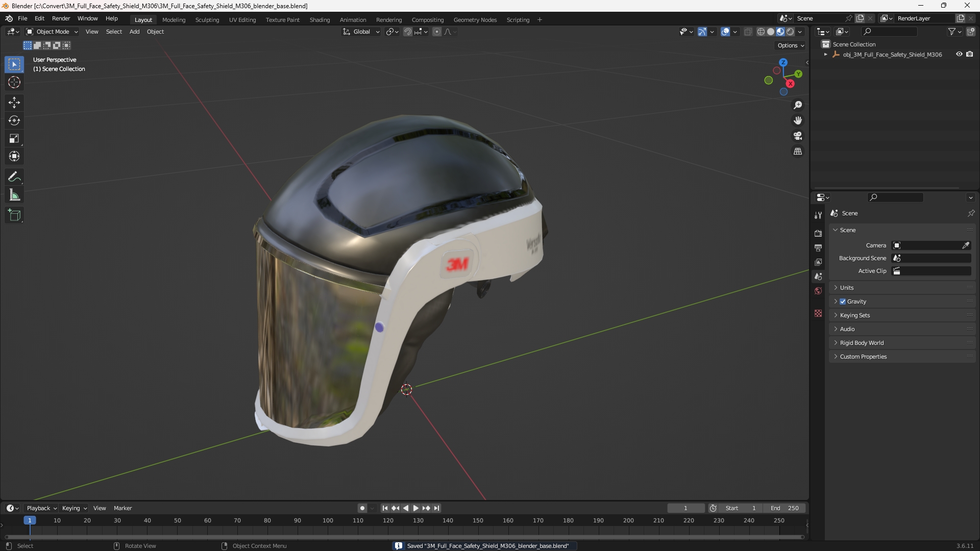Pin the Scene properties panel
This screenshot has height=551, width=980.
pos(971,213)
